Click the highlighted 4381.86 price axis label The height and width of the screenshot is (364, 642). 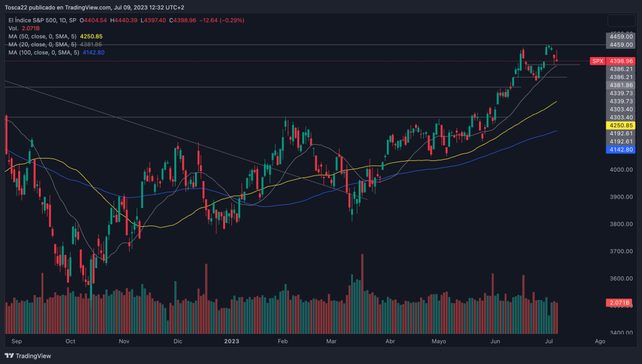pos(621,85)
